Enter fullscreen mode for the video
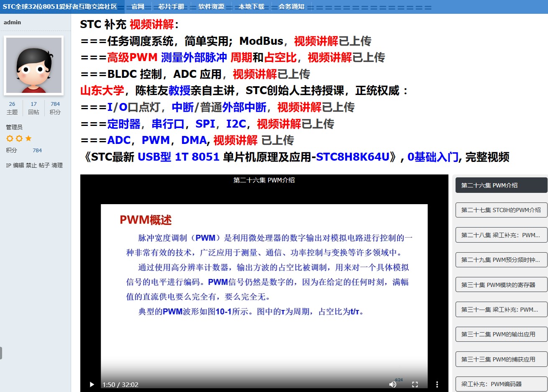The image size is (548, 392). pos(415,384)
